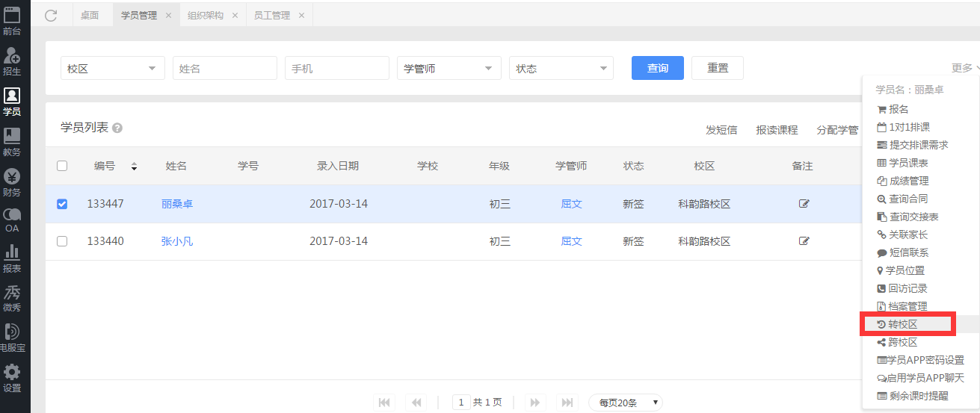Open the 每页20条 page size dropdown
980x413 pixels.
[x=626, y=403]
